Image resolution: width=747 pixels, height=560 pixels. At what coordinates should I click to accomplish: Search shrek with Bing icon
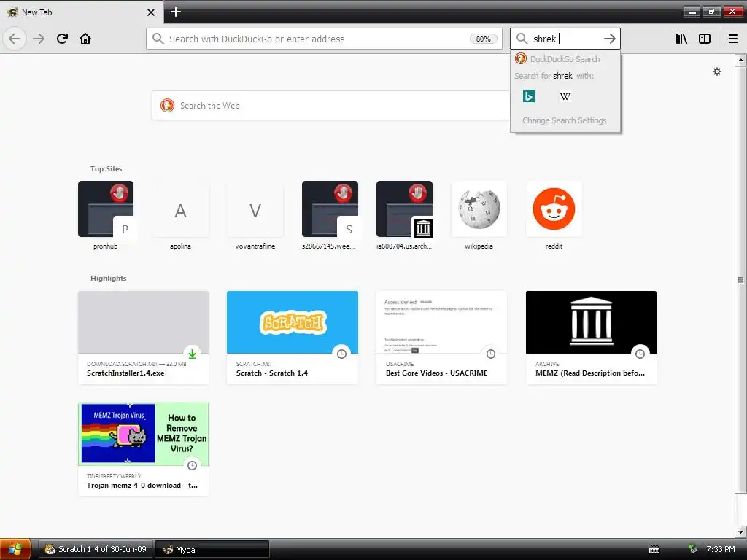tap(529, 96)
